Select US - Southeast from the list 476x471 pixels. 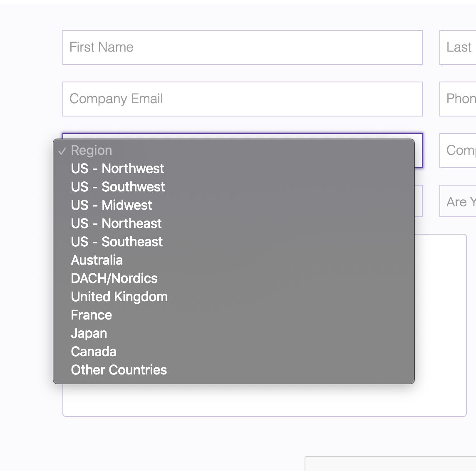pos(117,242)
